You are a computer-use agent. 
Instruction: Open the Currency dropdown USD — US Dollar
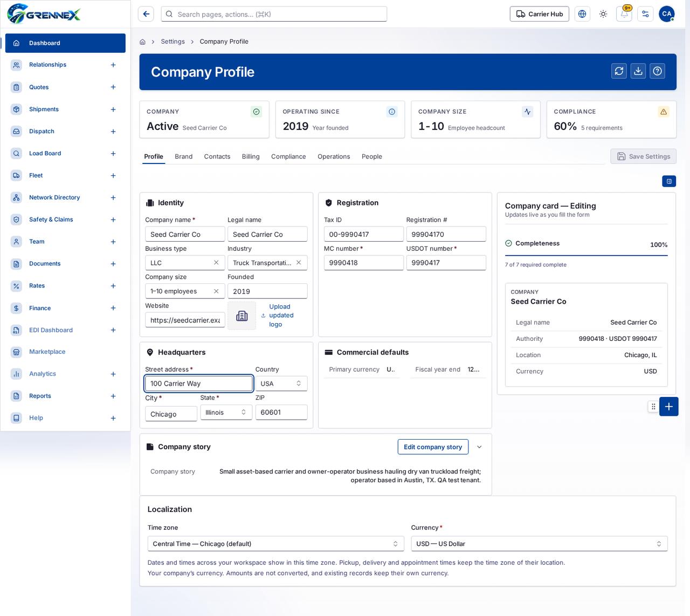[x=539, y=544]
